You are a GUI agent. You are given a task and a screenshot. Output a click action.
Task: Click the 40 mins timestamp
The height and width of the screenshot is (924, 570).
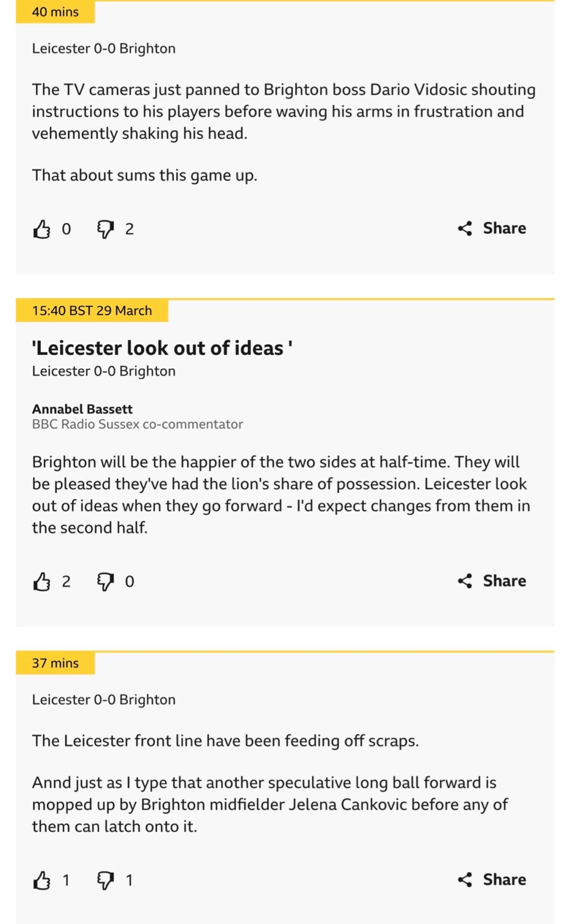tap(55, 11)
